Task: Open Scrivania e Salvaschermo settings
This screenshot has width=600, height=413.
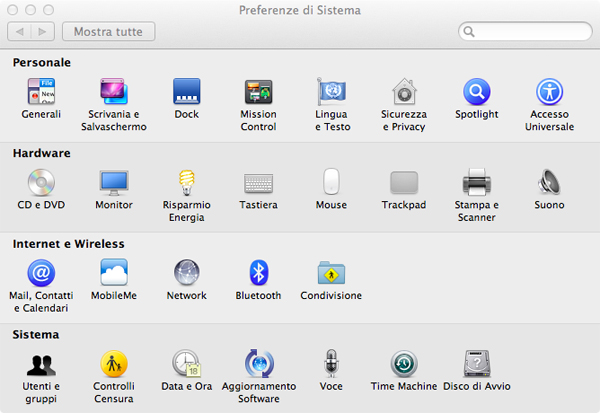Action: tap(112, 93)
